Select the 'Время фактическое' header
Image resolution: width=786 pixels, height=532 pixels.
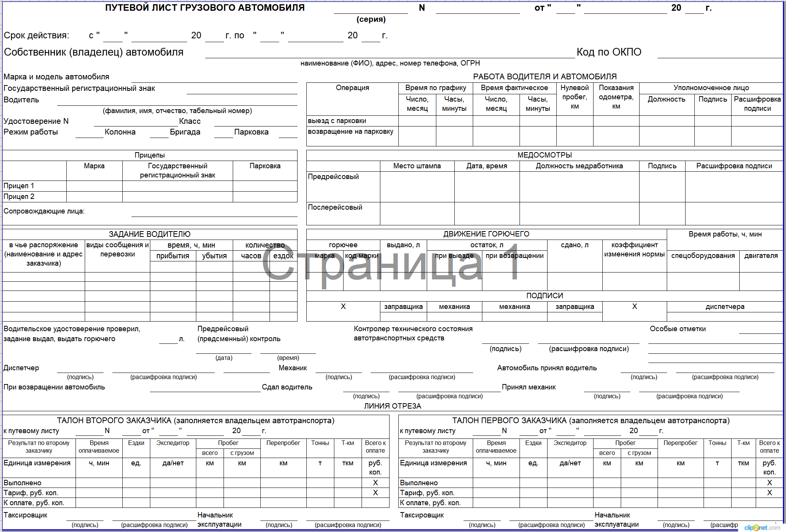point(515,88)
